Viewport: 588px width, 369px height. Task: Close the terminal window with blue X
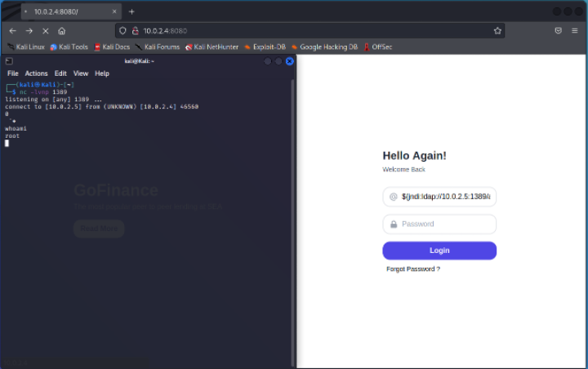289,61
